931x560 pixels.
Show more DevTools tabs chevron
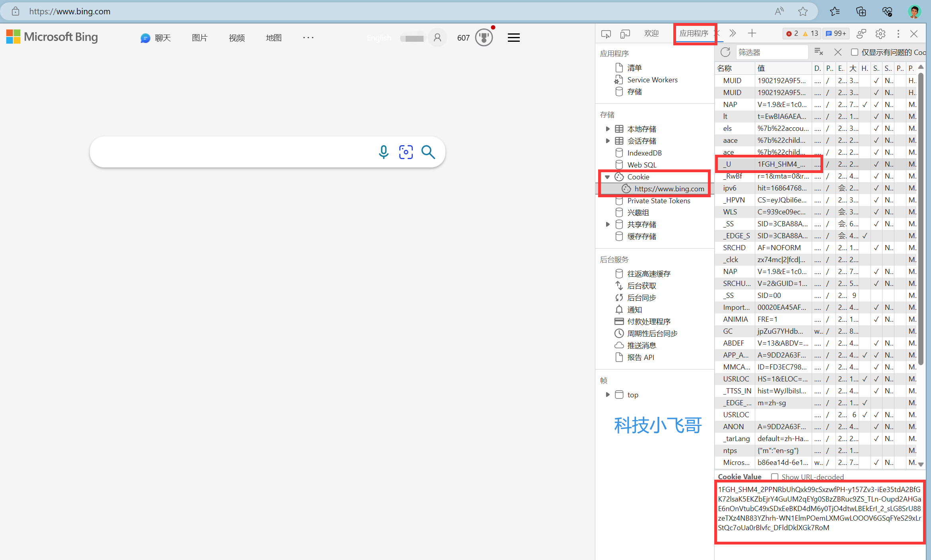[x=733, y=33]
